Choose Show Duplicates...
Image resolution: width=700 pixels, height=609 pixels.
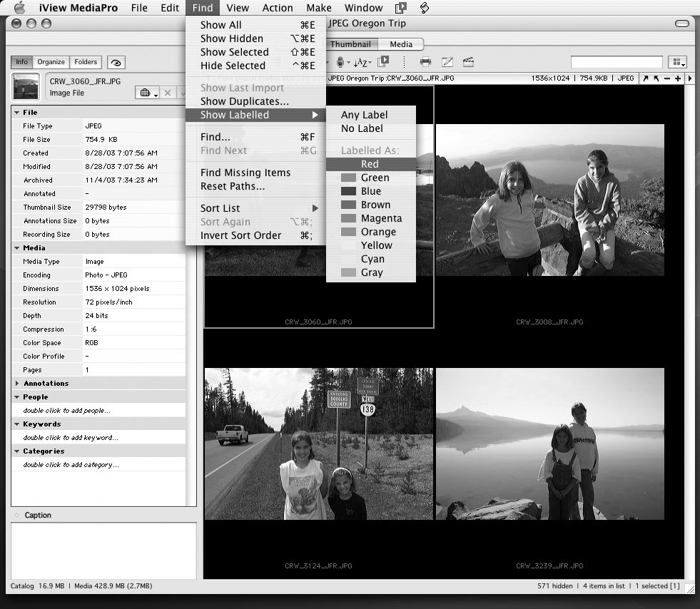tap(255, 101)
